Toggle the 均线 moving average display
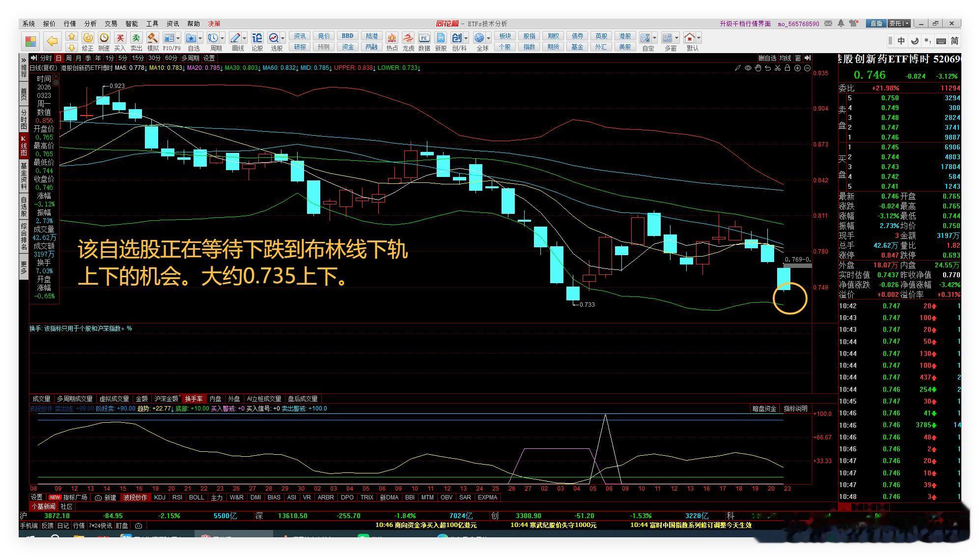The image size is (980, 556). tap(785, 58)
